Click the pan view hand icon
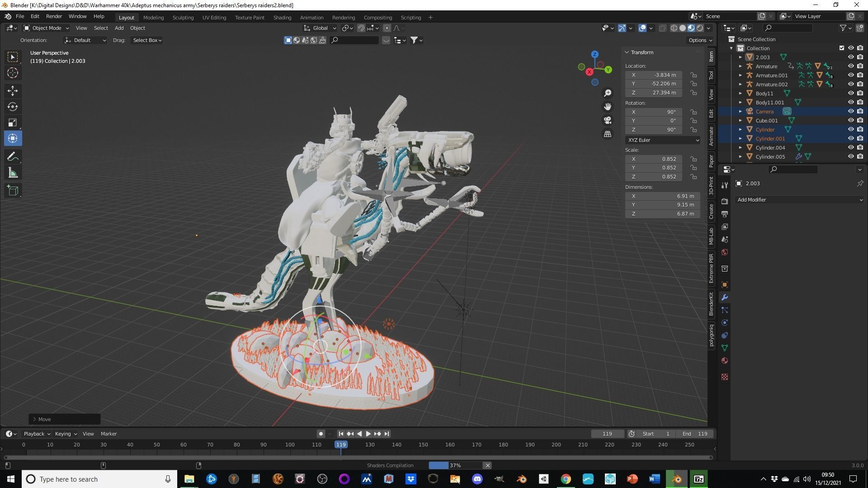This screenshot has width=868, height=488. pos(608,107)
